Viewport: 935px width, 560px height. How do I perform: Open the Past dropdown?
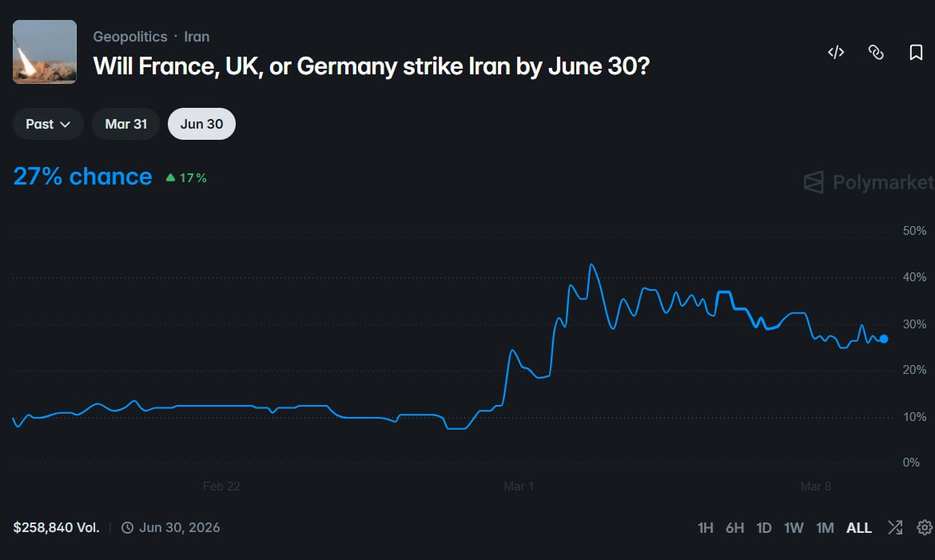(x=47, y=124)
